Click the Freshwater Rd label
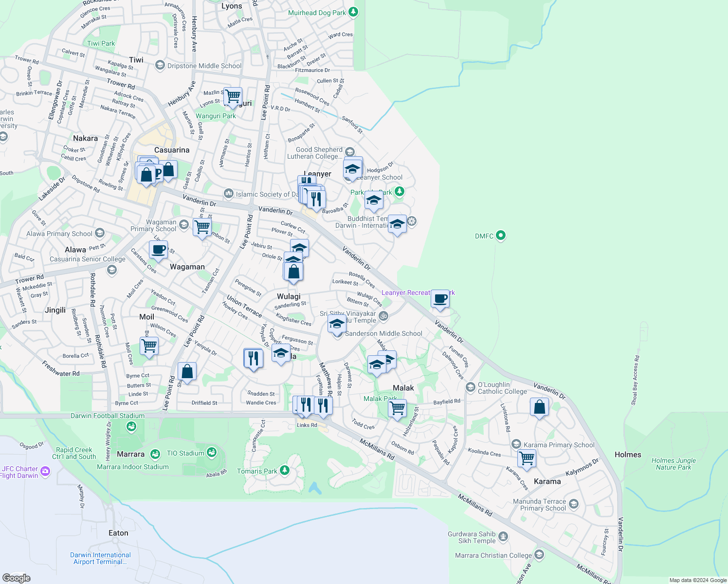728x584 pixels. (x=61, y=369)
